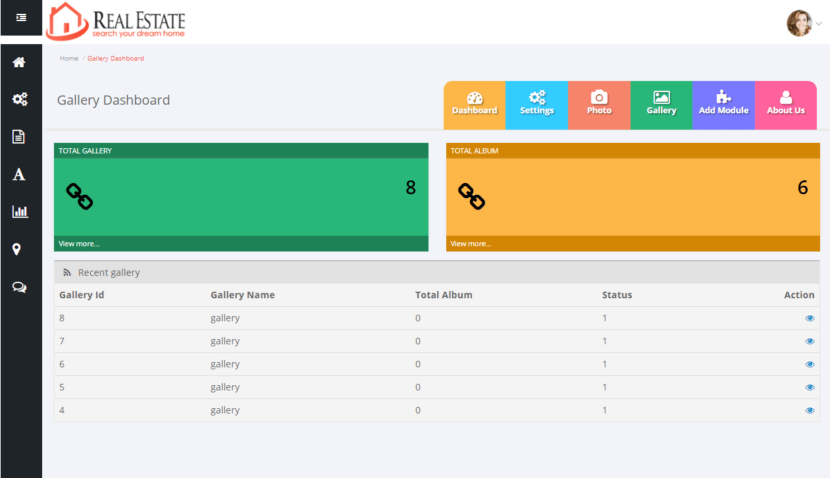The image size is (830, 478).
Task: Open the Gallery tile
Action: pyautogui.click(x=661, y=105)
